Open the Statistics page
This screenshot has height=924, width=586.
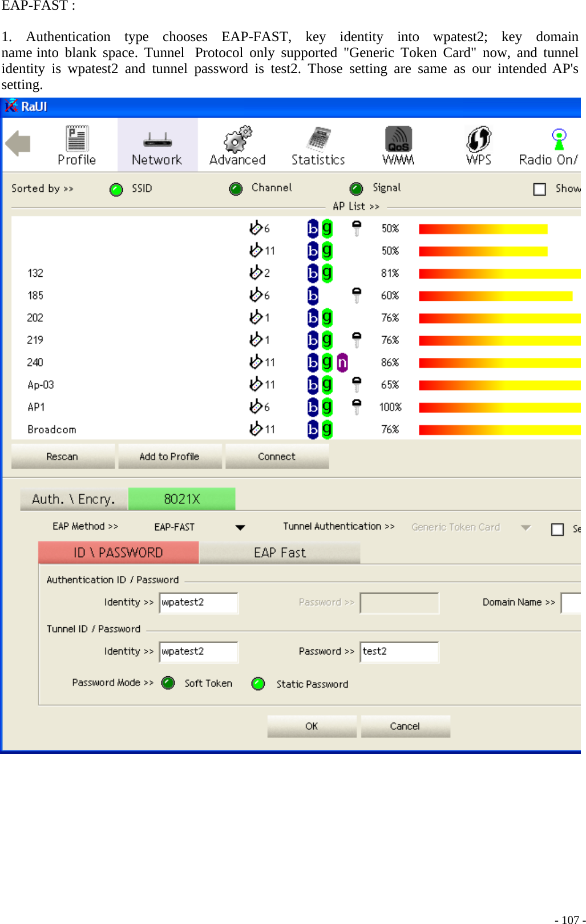318,146
